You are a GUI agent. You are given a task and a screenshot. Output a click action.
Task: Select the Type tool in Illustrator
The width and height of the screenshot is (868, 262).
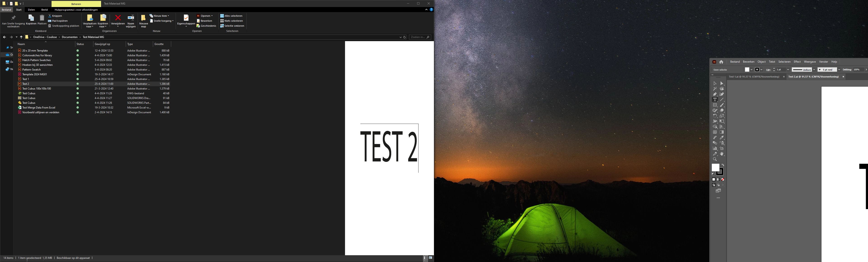pyautogui.click(x=715, y=100)
